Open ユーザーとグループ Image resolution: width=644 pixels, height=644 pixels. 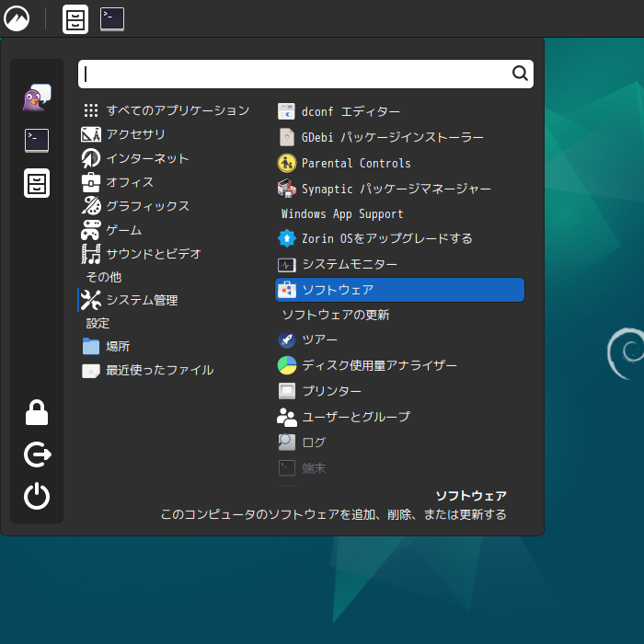coord(399,417)
